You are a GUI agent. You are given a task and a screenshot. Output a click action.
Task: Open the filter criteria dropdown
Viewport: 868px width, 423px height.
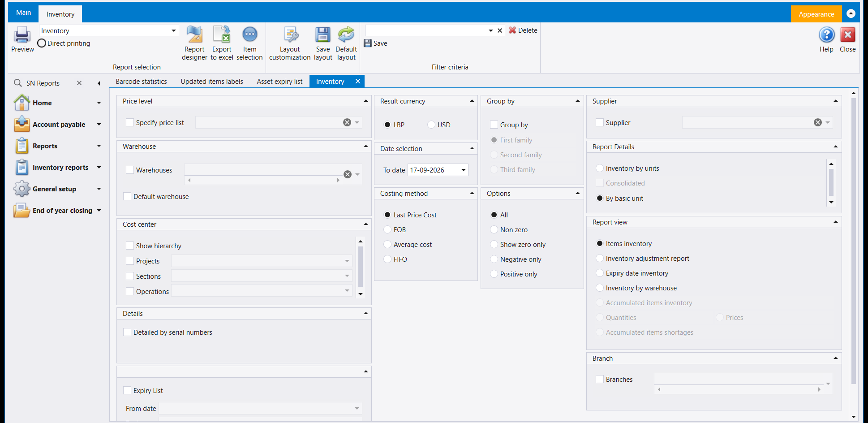[x=491, y=30]
